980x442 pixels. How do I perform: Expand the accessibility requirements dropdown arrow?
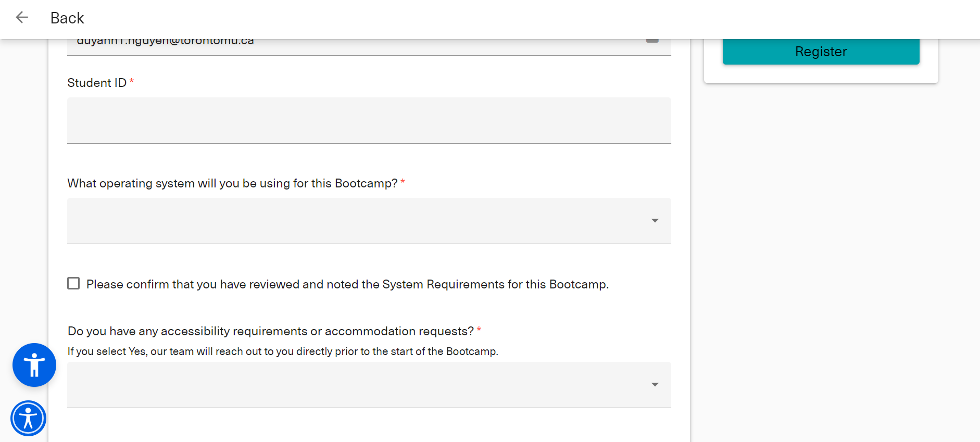coord(655,385)
